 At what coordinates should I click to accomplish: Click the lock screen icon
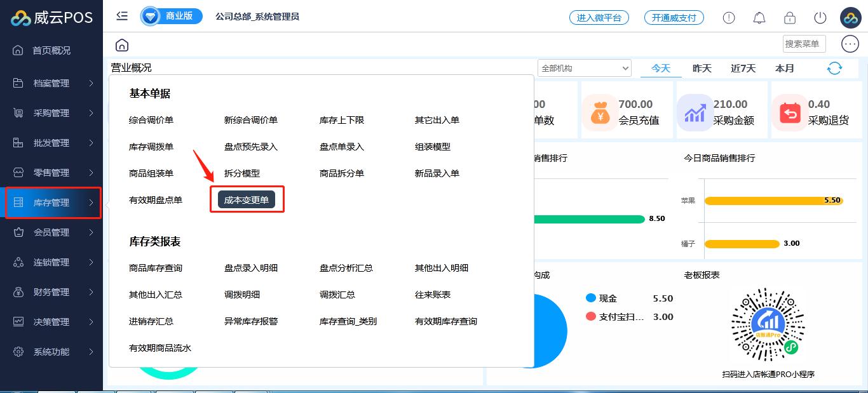click(x=789, y=18)
